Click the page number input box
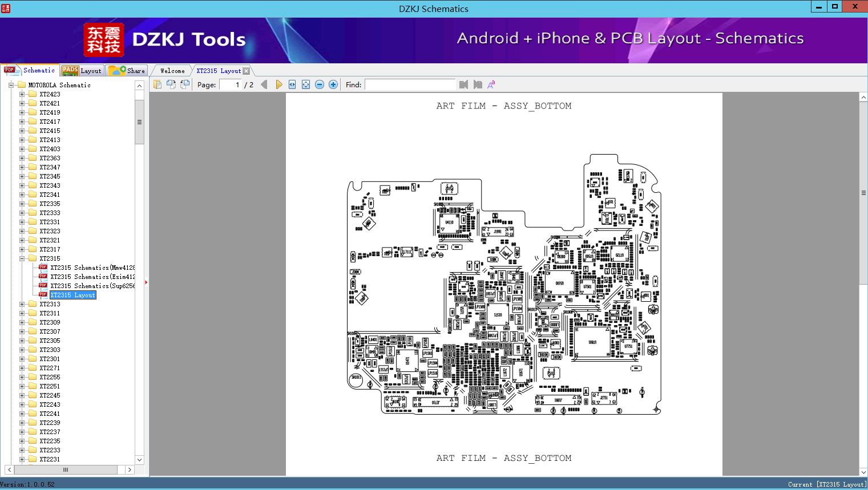 pos(230,84)
